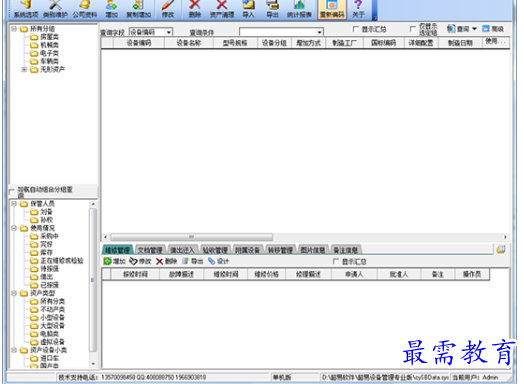Click the 重新编码 toolbar icon
Image resolution: width=524 pixels, height=384 pixels.
[x=332, y=9]
